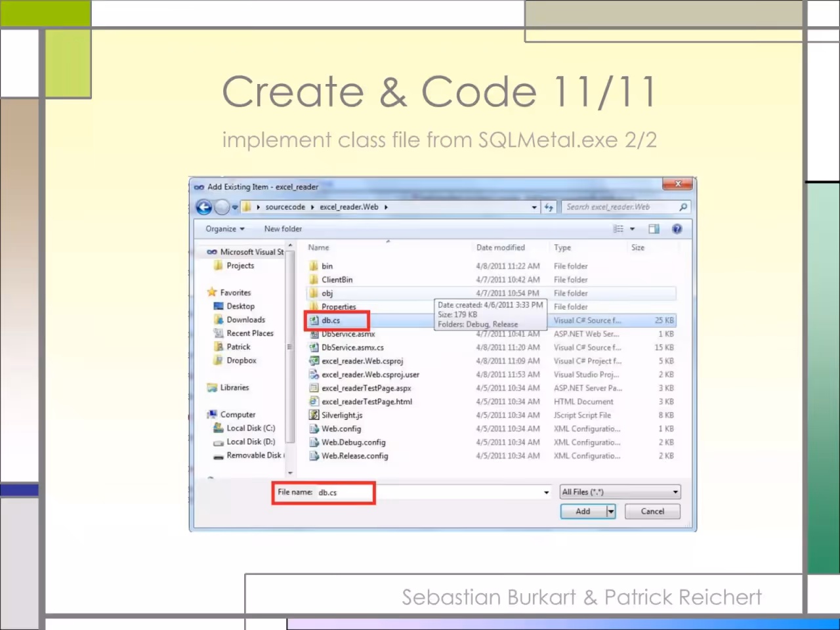Open Help with the question mark icon
The width and height of the screenshot is (840, 630).
pos(677,229)
